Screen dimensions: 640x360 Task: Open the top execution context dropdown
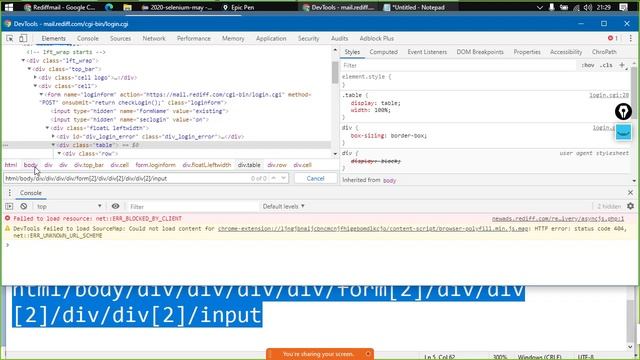69,207
